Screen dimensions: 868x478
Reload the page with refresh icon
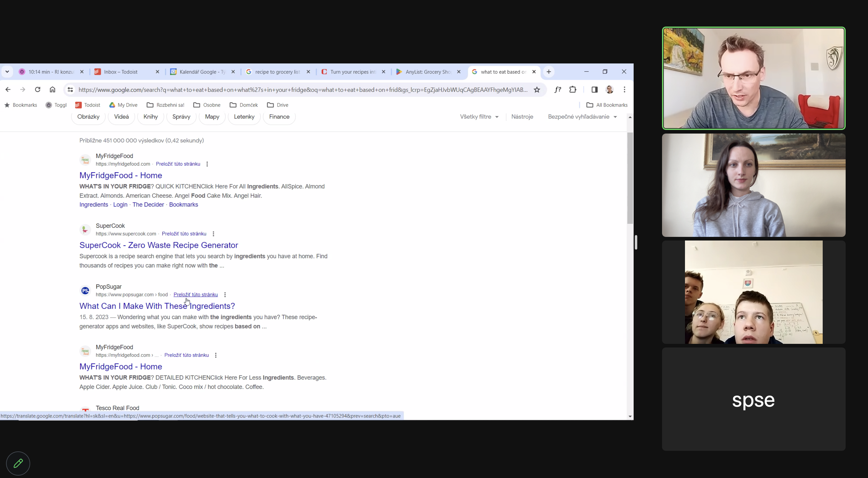[37, 90]
